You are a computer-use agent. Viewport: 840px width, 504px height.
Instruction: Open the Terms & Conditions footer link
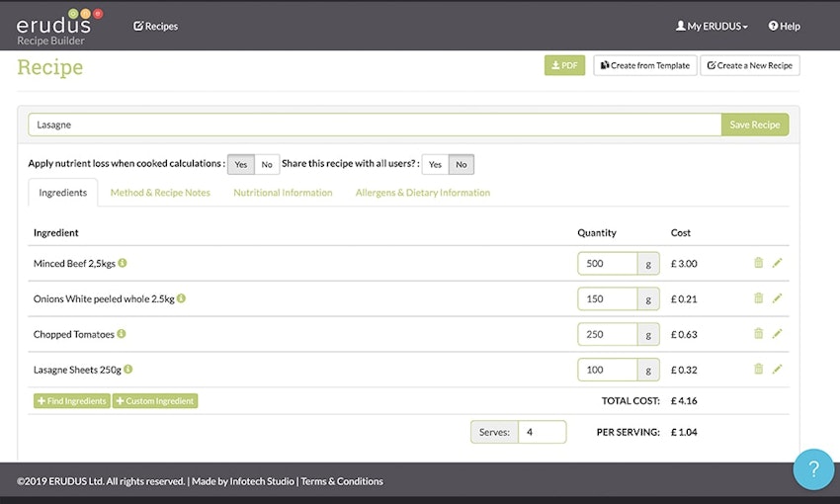click(342, 481)
